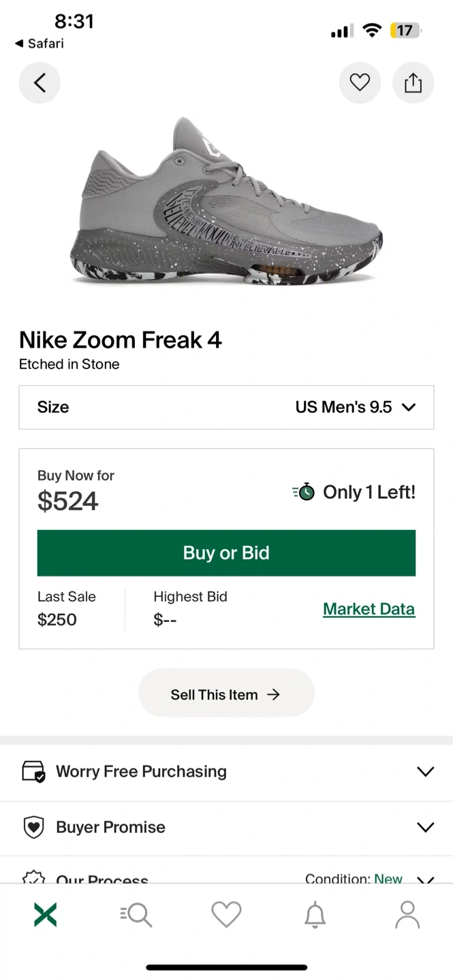Tap the Sell This Item button
The height and width of the screenshot is (980, 453).
point(226,695)
